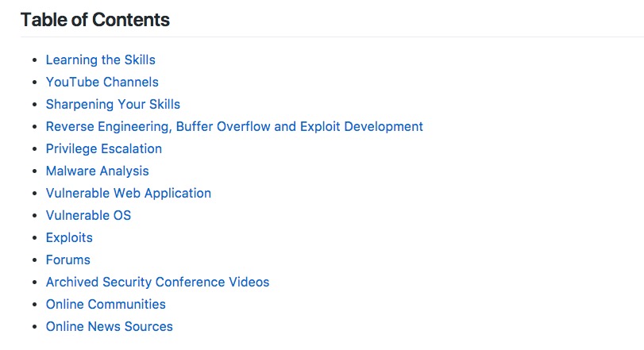Go to YouTube Channels section

click(x=102, y=82)
